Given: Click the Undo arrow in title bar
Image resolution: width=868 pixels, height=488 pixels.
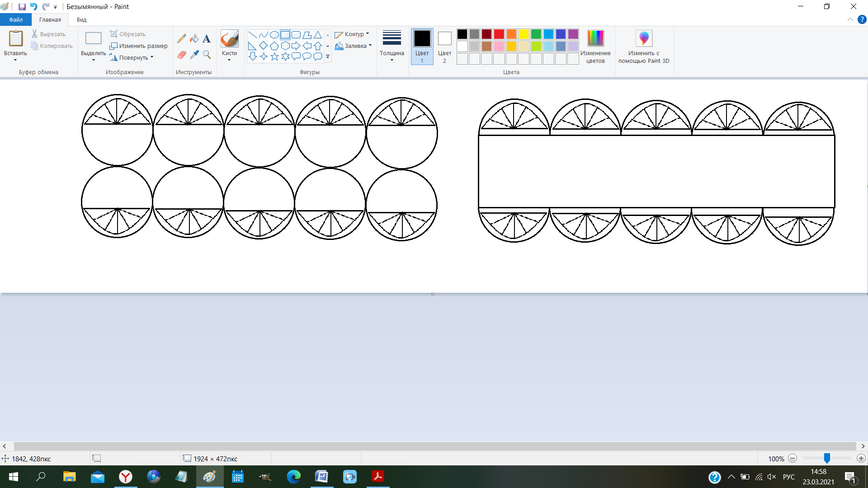Looking at the screenshot, I should (33, 7).
